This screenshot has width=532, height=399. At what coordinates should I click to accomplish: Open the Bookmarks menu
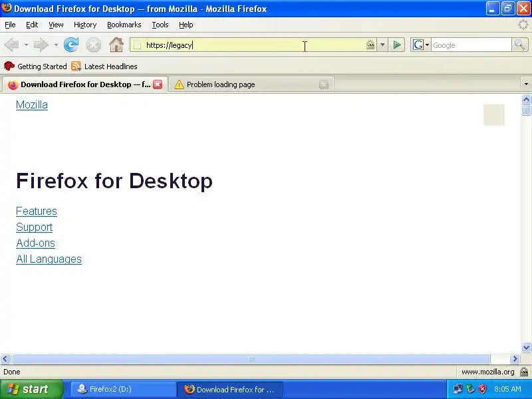124,25
